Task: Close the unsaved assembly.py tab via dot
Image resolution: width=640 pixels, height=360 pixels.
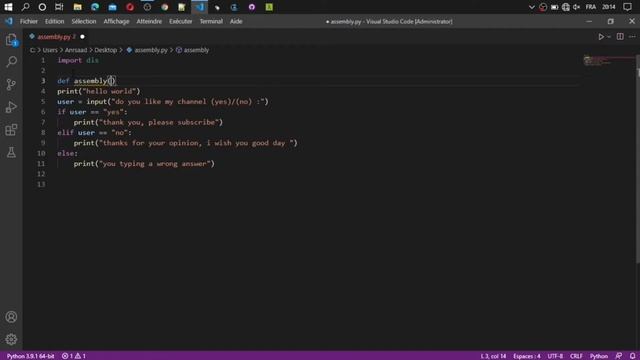Action: (82, 37)
